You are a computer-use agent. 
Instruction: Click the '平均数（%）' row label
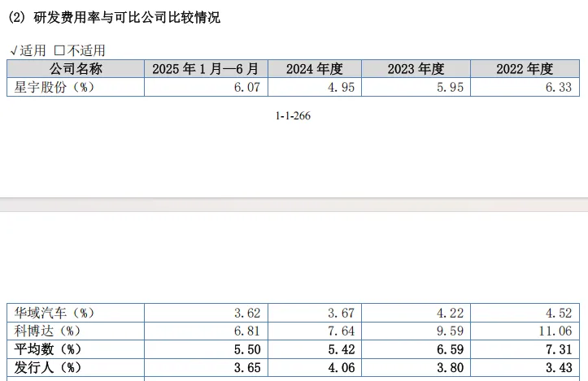click(x=48, y=349)
